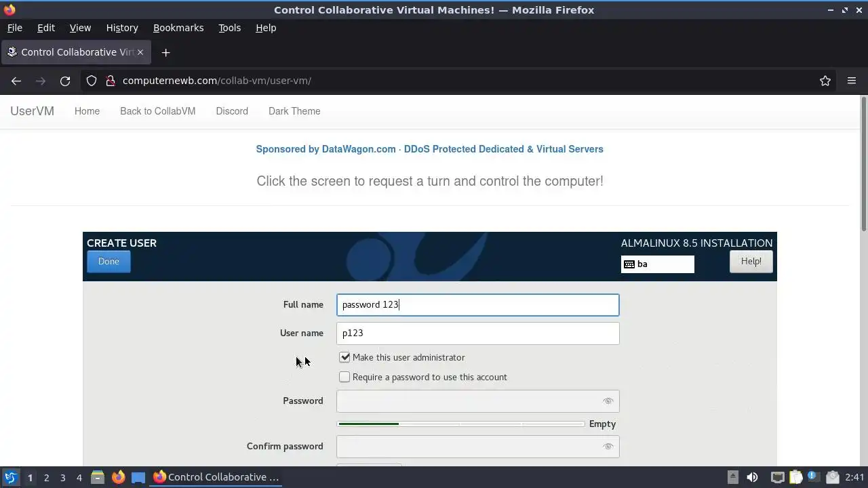Launch Firefox from the taskbar quick-launch
Viewport: 868px width, 488px height.
pyautogui.click(x=118, y=477)
